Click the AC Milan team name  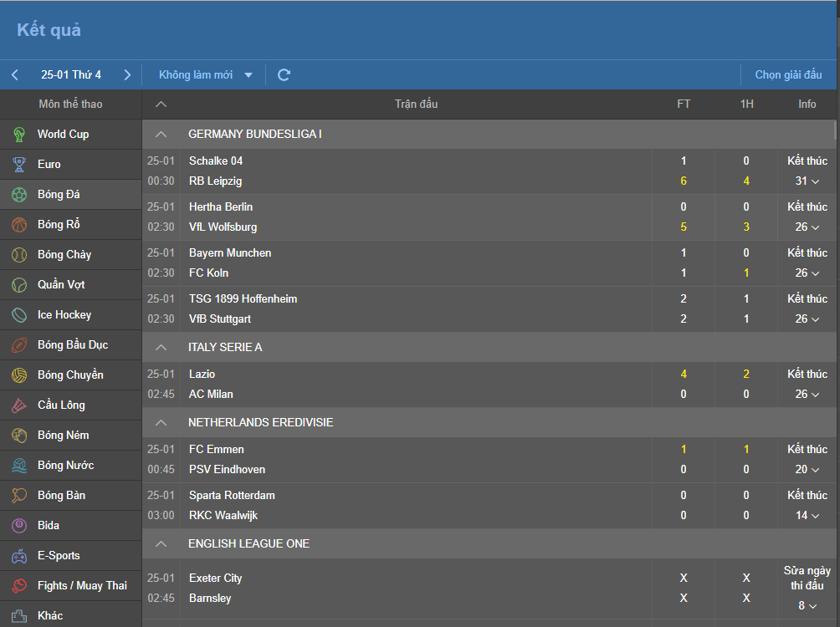point(211,394)
